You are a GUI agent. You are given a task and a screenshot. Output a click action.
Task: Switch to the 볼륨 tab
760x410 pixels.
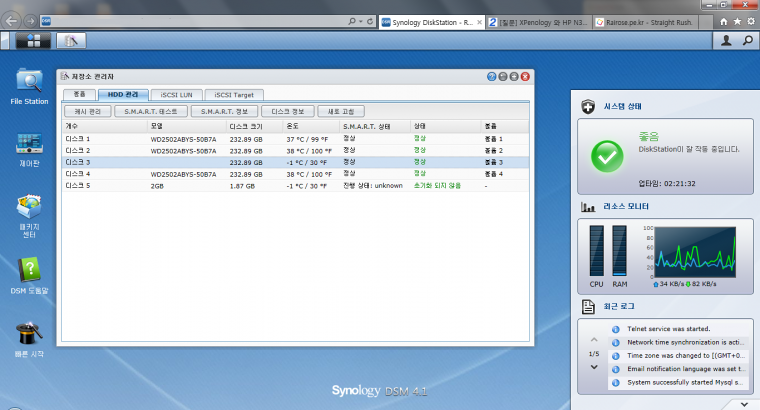pyautogui.click(x=79, y=95)
